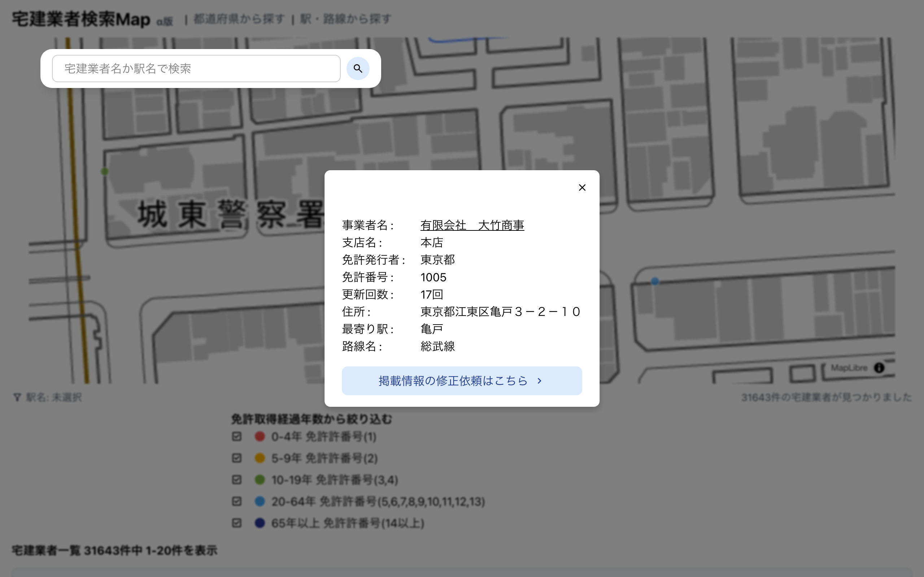Click the station filter funnel icon
The image size is (924, 577).
click(17, 398)
